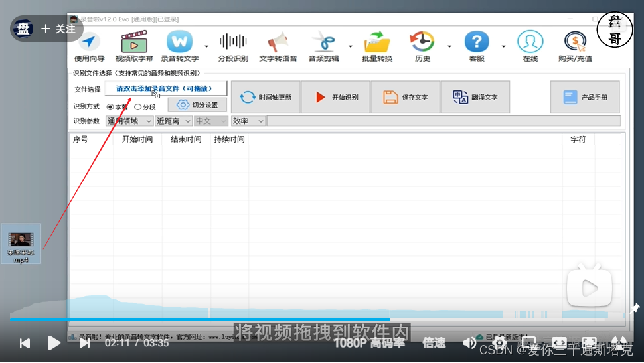Viewport: 644px width, 363px height.
Task: Skip to the next video
Action: (84, 343)
